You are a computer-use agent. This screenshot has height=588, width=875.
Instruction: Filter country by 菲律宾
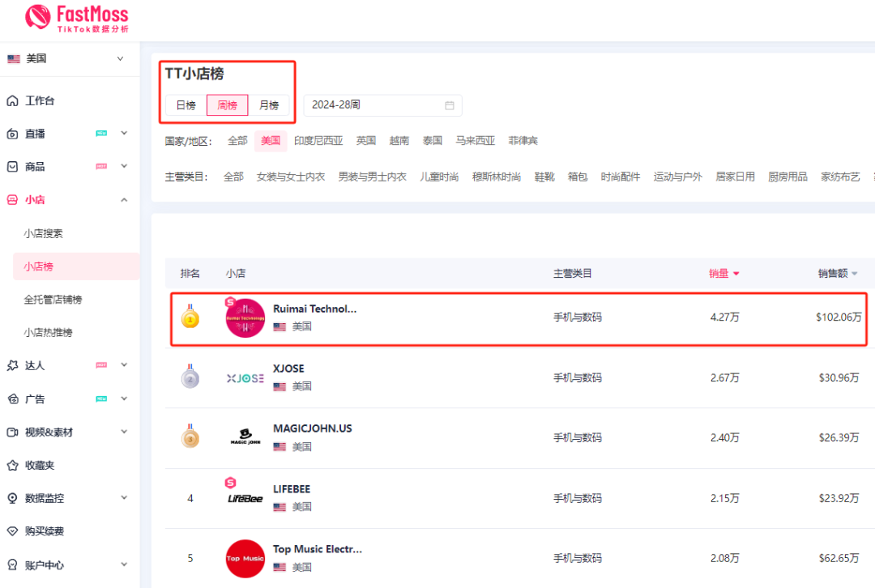click(x=523, y=141)
